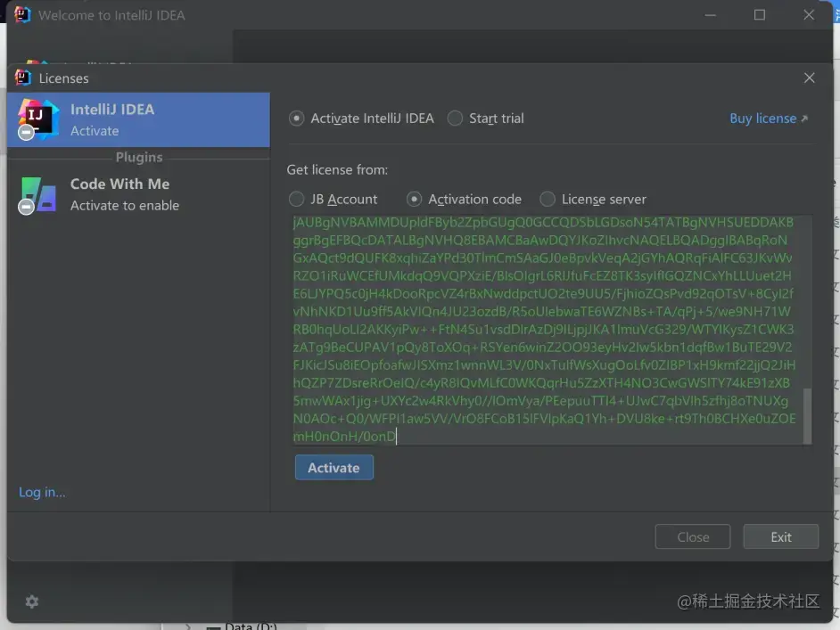Select Activation code as license source
840x630 pixels.
coord(464,199)
